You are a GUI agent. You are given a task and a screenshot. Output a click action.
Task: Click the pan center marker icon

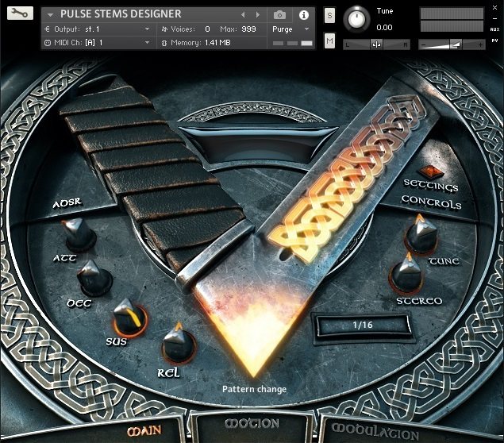376,44
